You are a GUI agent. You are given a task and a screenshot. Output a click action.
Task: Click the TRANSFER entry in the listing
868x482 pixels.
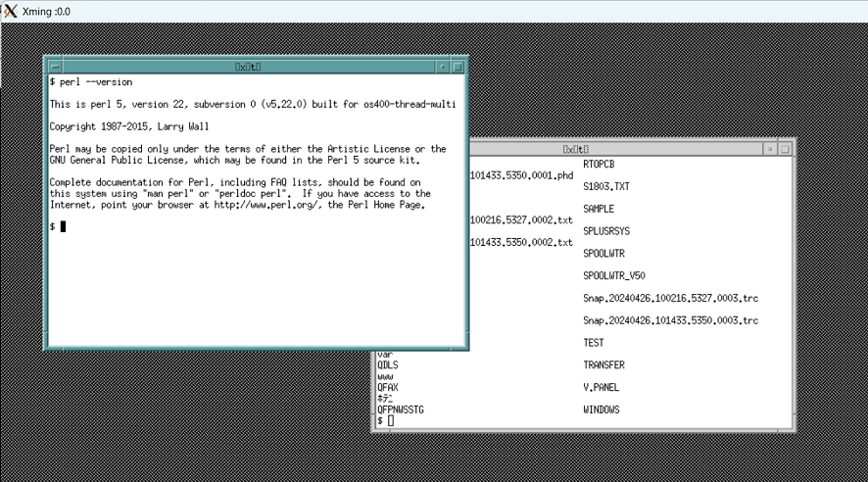click(603, 365)
